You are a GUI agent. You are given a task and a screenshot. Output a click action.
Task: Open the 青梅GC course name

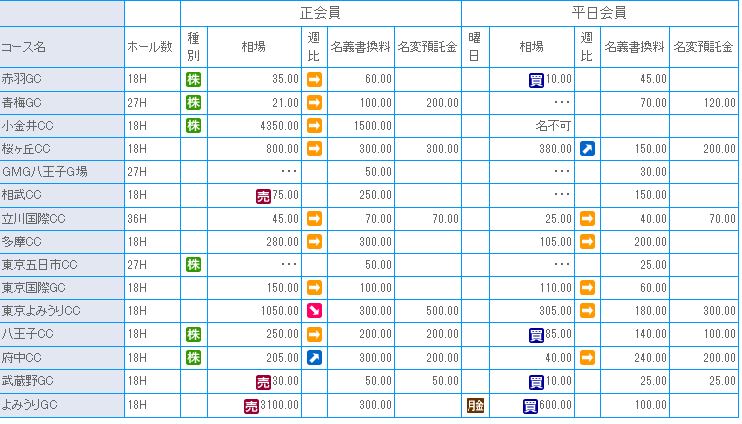coord(22,102)
